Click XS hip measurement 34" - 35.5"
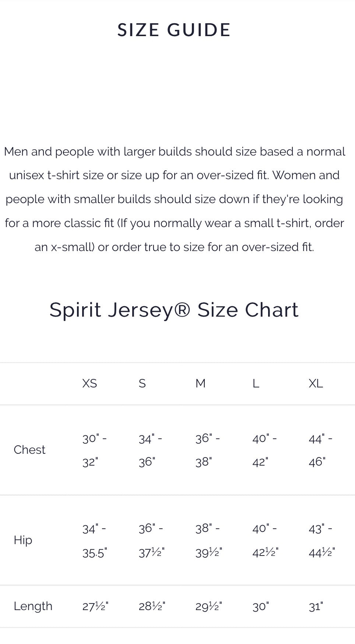 (x=94, y=540)
